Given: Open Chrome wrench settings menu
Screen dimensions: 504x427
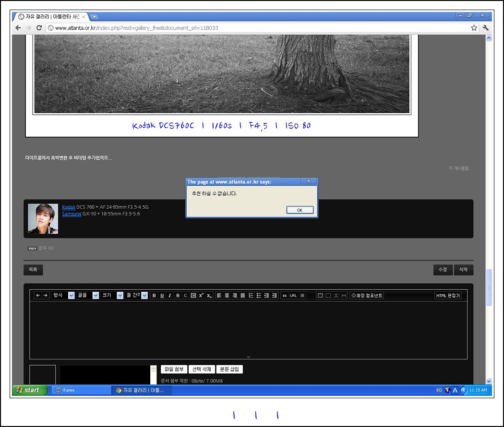Looking at the screenshot, I should [x=485, y=28].
